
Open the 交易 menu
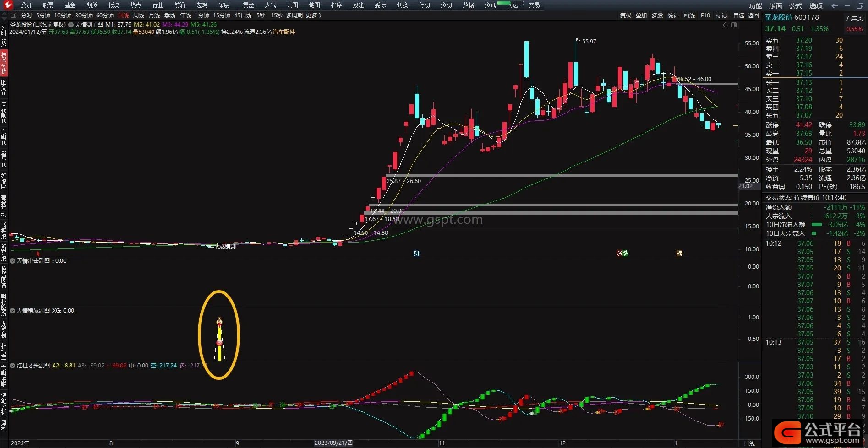click(534, 5)
